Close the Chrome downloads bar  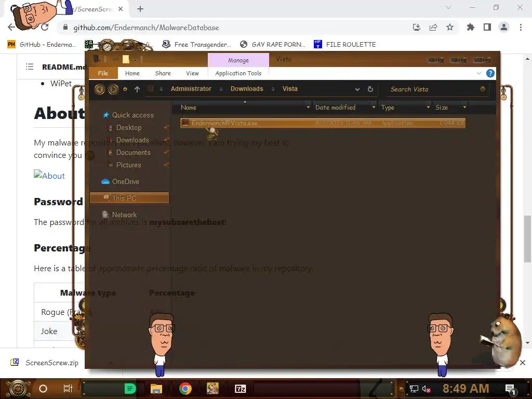(x=523, y=363)
